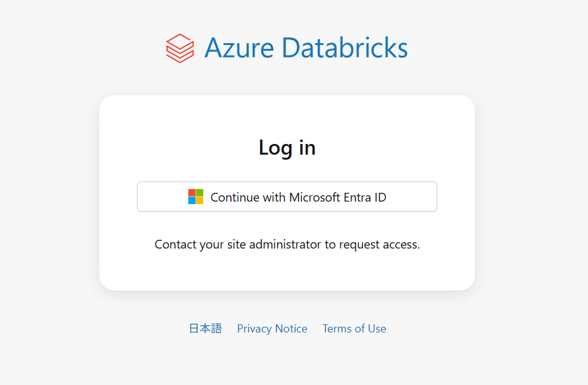This screenshot has width=588, height=385.
Task: Click the blue square of Microsoft logo
Action: coord(192,201)
